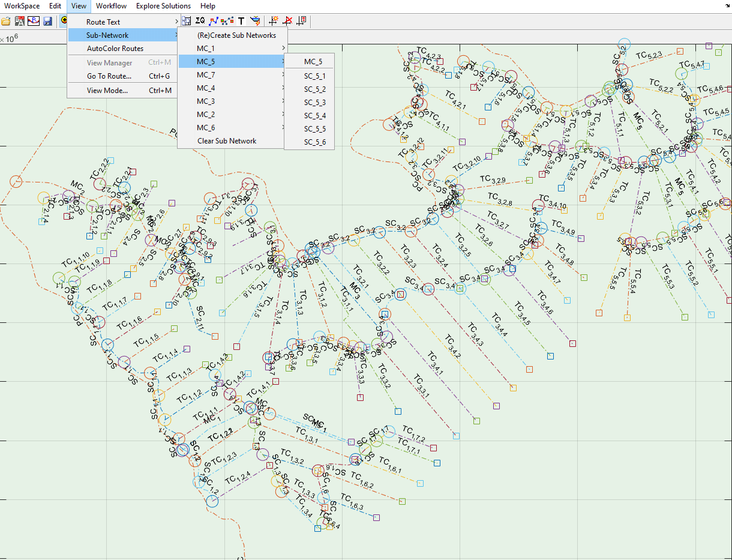732x560 pixels.
Task: Click the open folder toolbar icon
Action: tap(6, 21)
